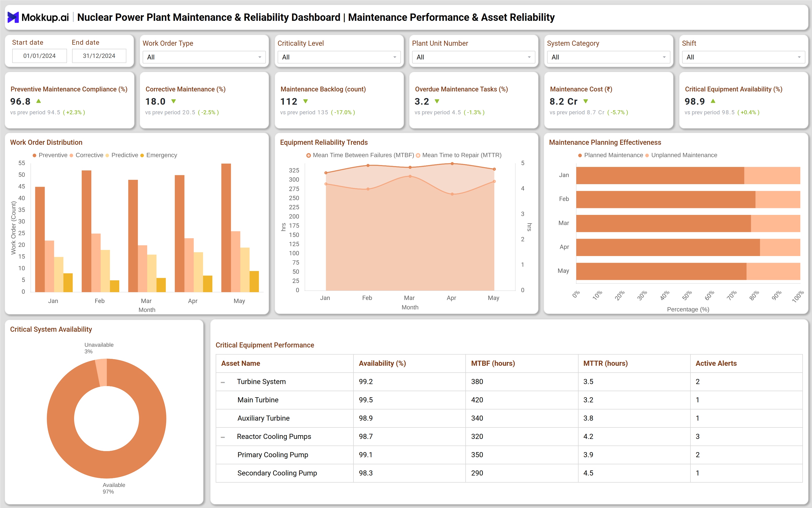Screen dimensions: 812x508
Task: Click Secondary Cooling Pump MTTR value 4.5
Action: click(588, 473)
